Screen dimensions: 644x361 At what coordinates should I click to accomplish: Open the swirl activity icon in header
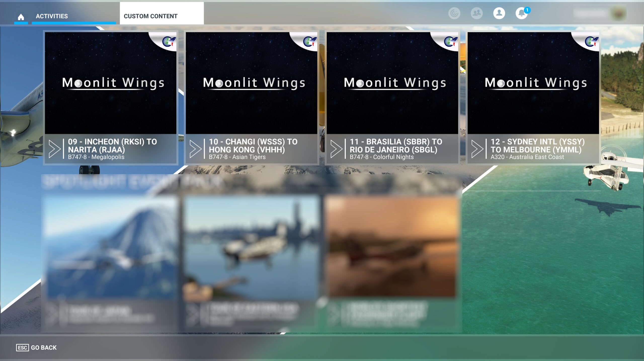(454, 13)
